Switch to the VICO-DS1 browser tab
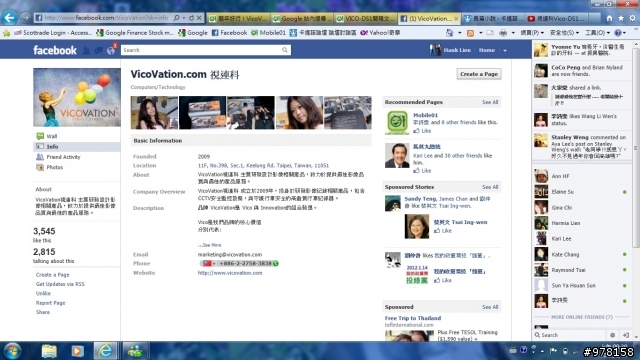This screenshot has height=360, width=640. (x=365, y=18)
